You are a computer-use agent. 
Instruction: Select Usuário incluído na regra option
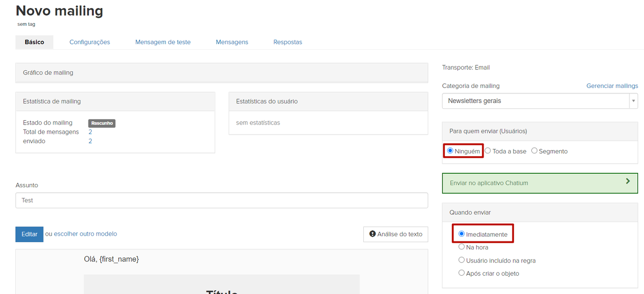pos(462,260)
